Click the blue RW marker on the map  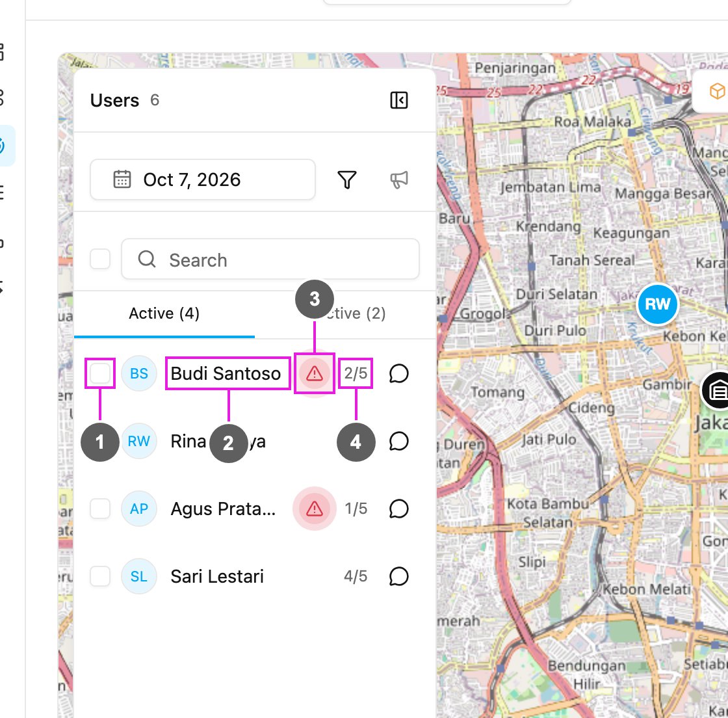tap(657, 304)
